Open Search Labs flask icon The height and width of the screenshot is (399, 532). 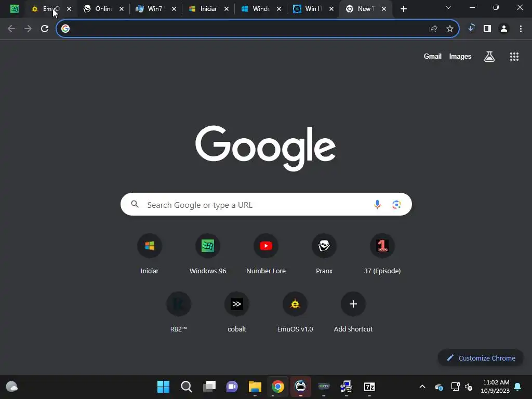point(489,57)
